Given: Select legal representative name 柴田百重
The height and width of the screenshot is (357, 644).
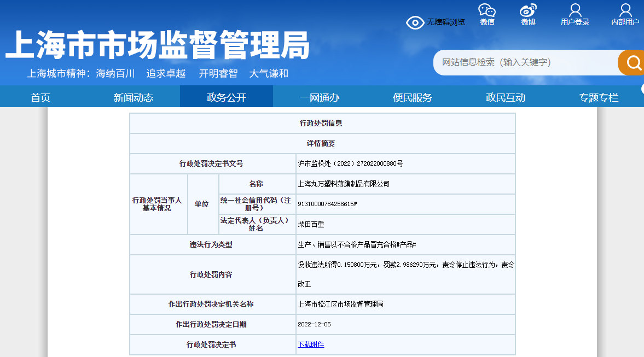Looking at the screenshot, I should click(311, 225).
